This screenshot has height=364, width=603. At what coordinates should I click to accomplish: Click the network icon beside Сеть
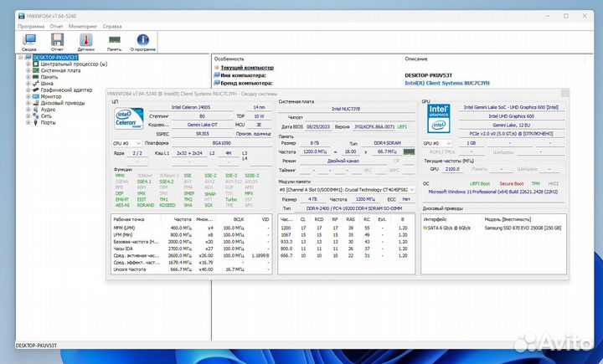coord(36,115)
